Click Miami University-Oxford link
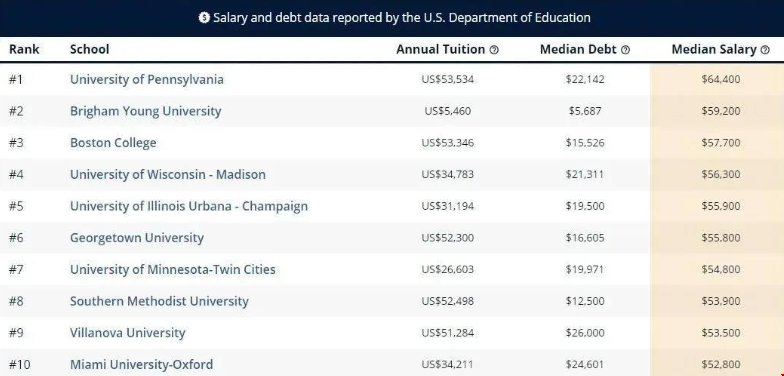The height and width of the screenshot is (376, 784). [142, 364]
